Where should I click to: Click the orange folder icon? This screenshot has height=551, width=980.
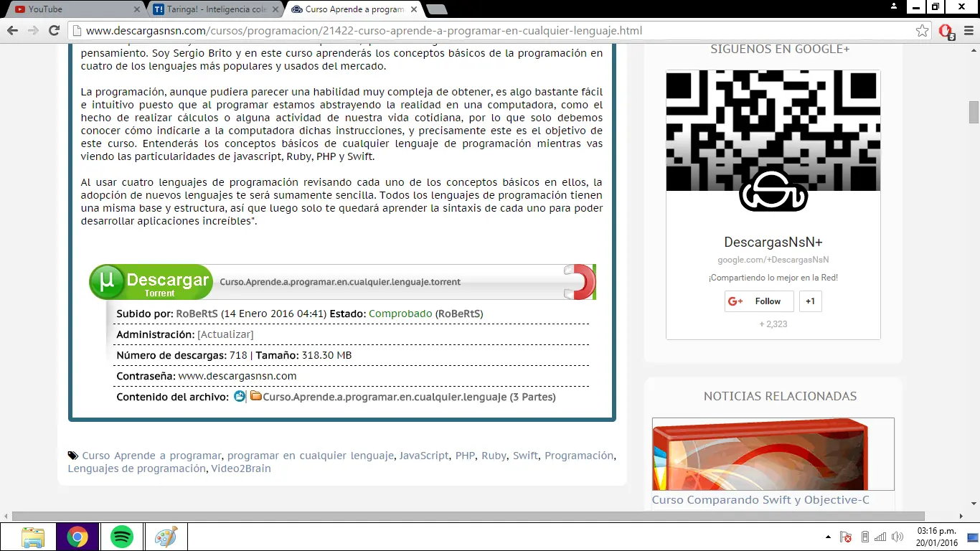[255, 395]
